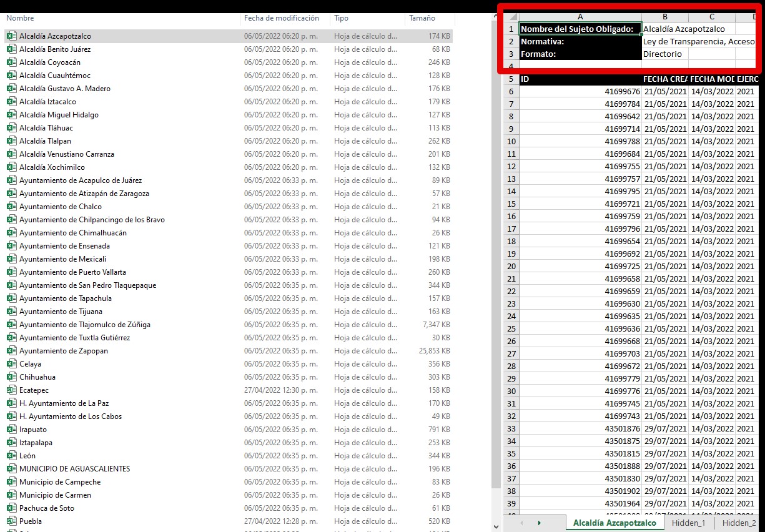Select Ayuntamiento de San Pedro Tlaquepaque file name
The width and height of the screenshot is (765, 532).
click(87, 285)
